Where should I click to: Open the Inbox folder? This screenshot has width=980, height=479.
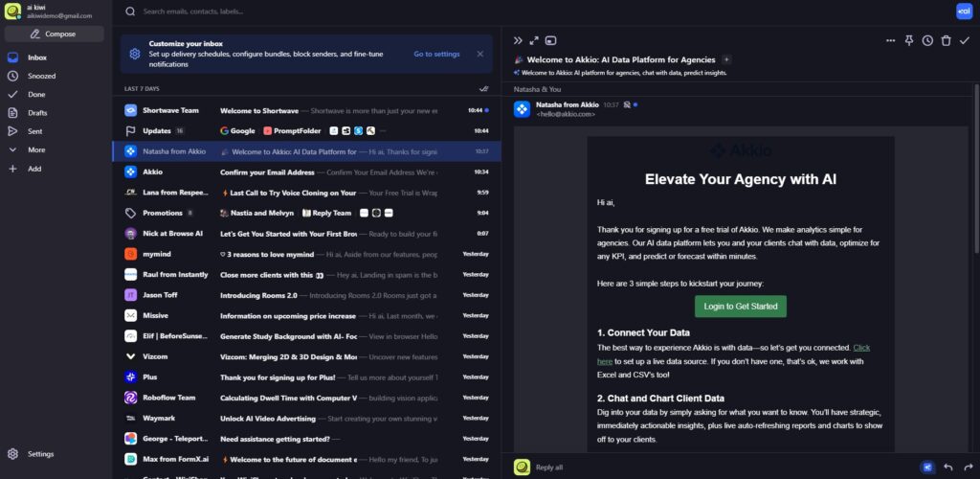tap(37, 57)
